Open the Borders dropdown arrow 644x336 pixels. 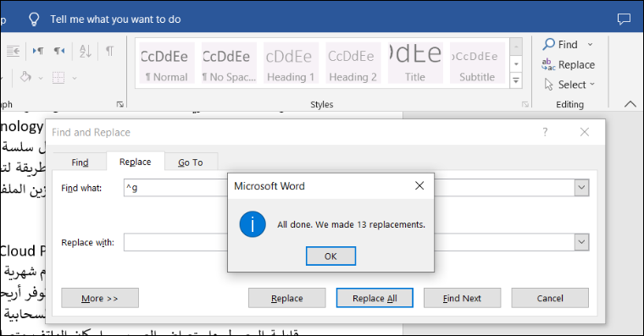pyautogui.click(x=75, y=78)
